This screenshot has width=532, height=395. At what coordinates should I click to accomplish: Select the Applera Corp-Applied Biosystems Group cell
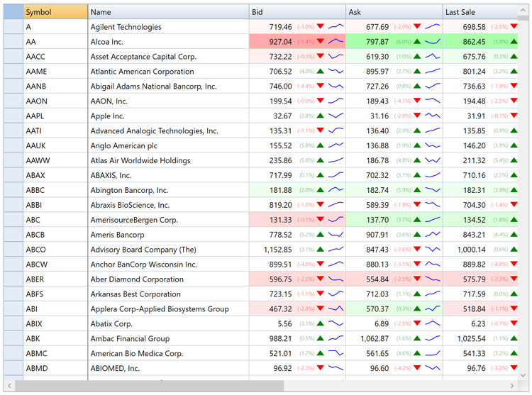click(x=168, y=309)
